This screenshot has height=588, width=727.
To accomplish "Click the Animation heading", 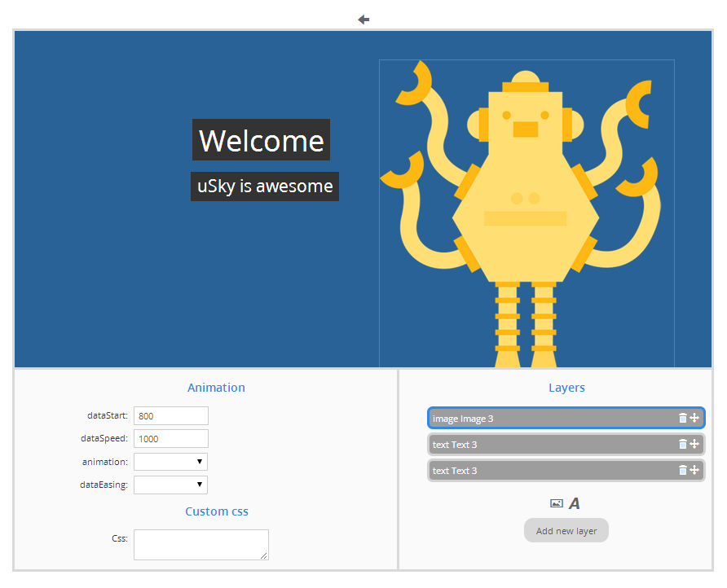I will (x=216, y=388).
